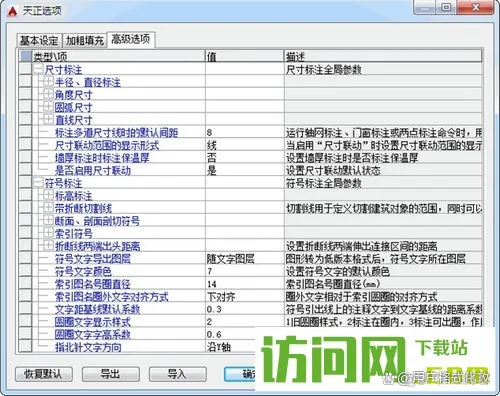Switch to the 基本设定 tab

[39, 40]
